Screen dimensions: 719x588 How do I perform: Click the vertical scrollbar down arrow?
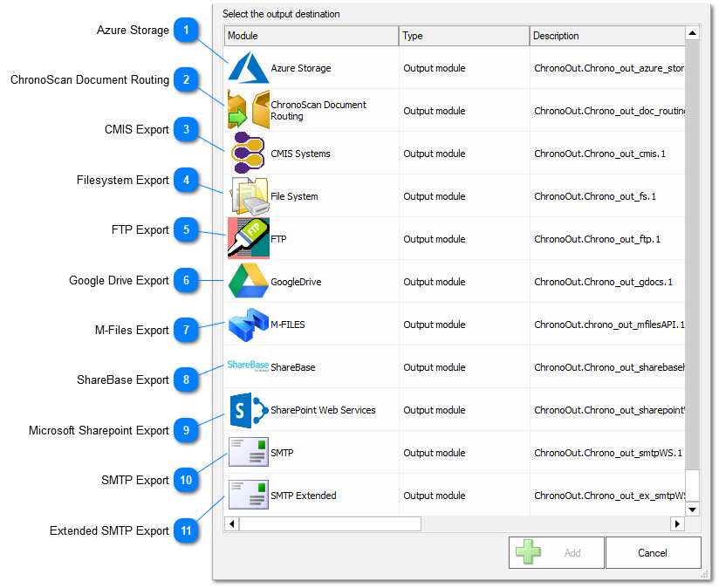693,509
